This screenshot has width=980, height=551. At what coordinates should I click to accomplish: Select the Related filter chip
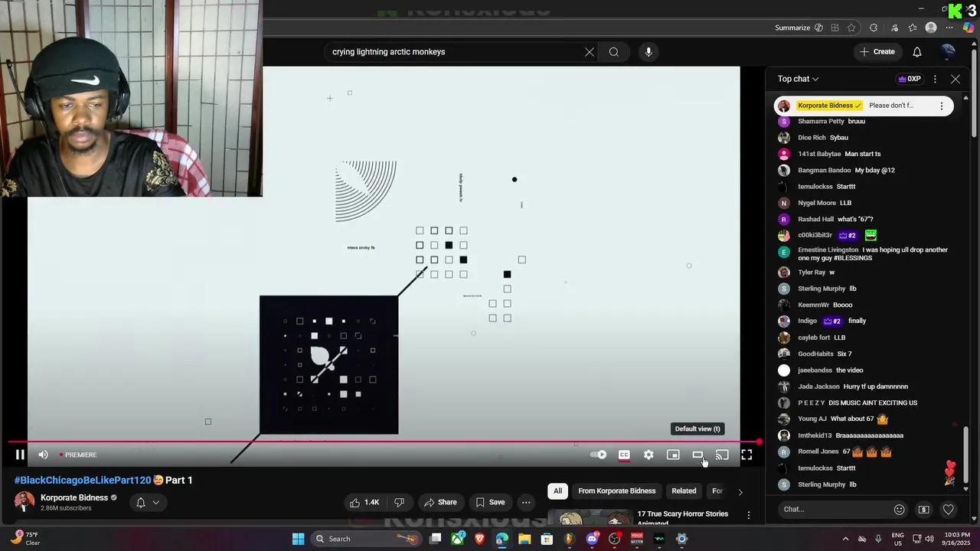pyautogui.click(x=684, y=491)
